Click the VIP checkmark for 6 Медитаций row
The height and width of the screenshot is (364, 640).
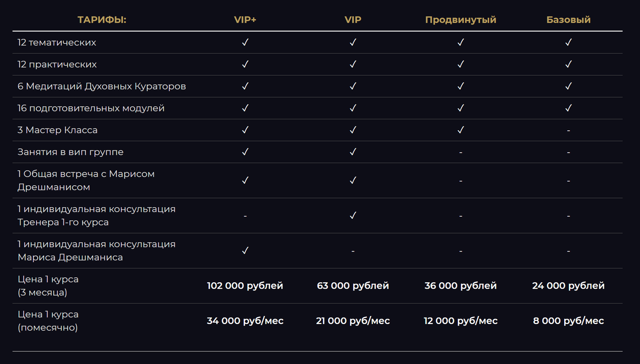tap(353, 86)
